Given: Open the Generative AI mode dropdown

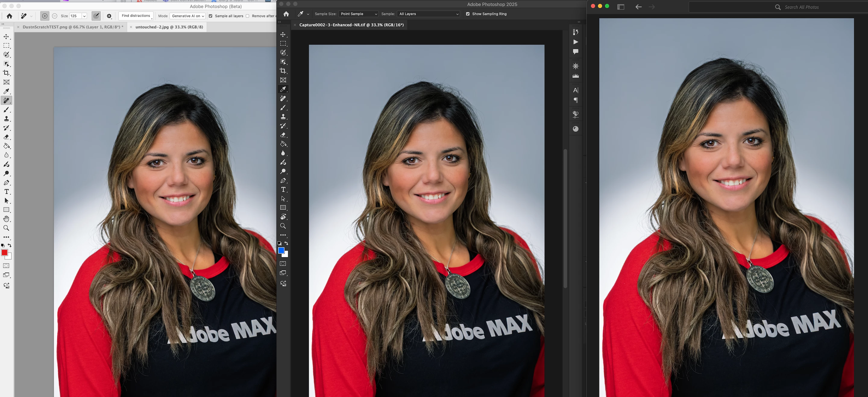Looking at the screenshot, I should 188,16.
